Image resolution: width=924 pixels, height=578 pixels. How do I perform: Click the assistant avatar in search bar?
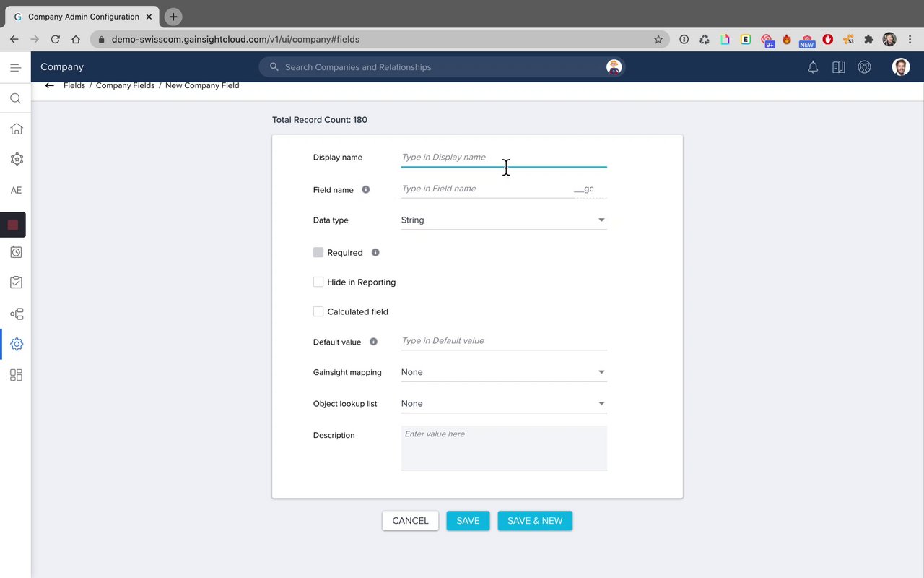tap(614, 67)
